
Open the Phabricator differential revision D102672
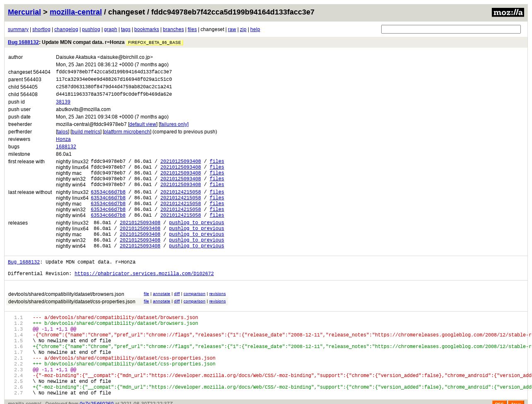144,274
